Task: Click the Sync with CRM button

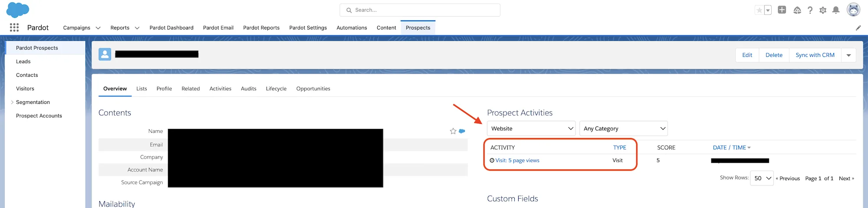Action: [x=815, y=55]
